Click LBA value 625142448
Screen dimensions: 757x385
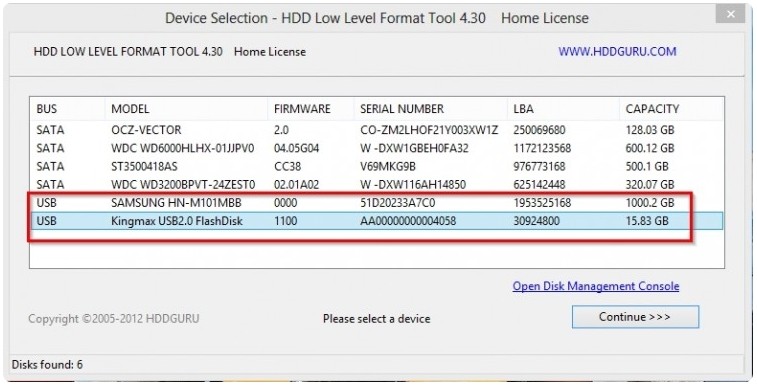point(539,185)
